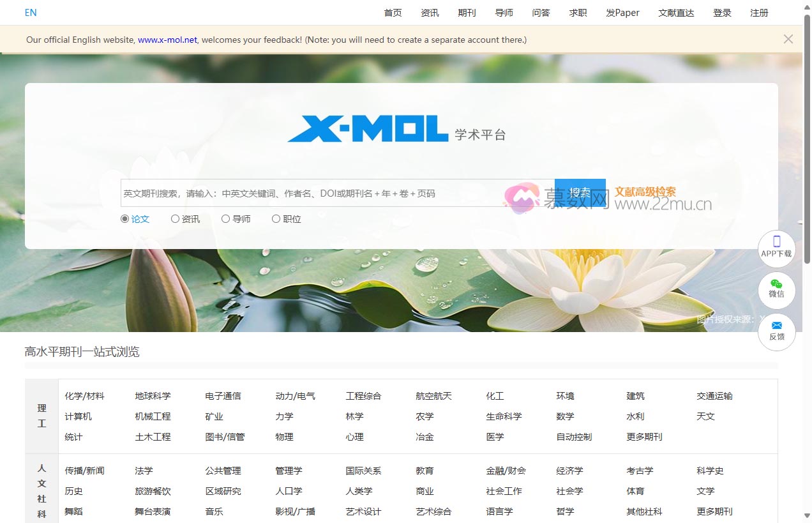The image size is (812, 523).
Task: Open 期刊 in the top navigation
Action: click(467, 12)
